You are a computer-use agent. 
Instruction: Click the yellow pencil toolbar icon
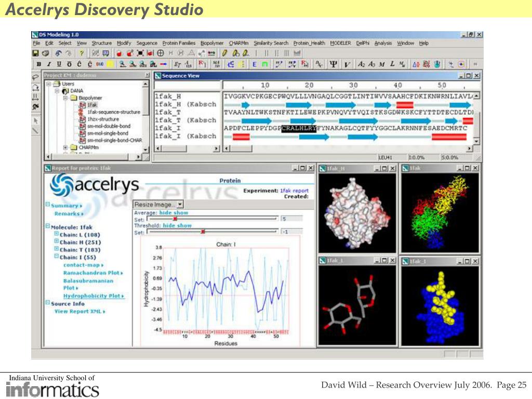[x=224, y=54]
